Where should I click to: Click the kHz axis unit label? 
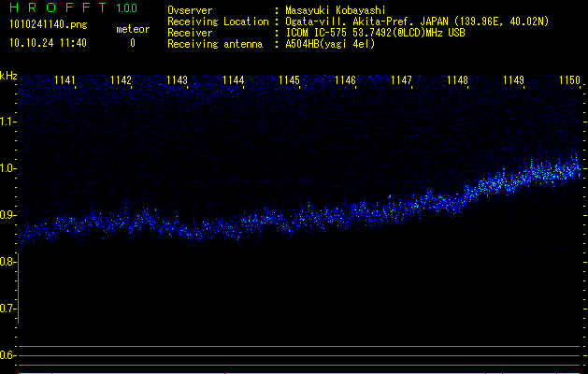click(9, 76)
